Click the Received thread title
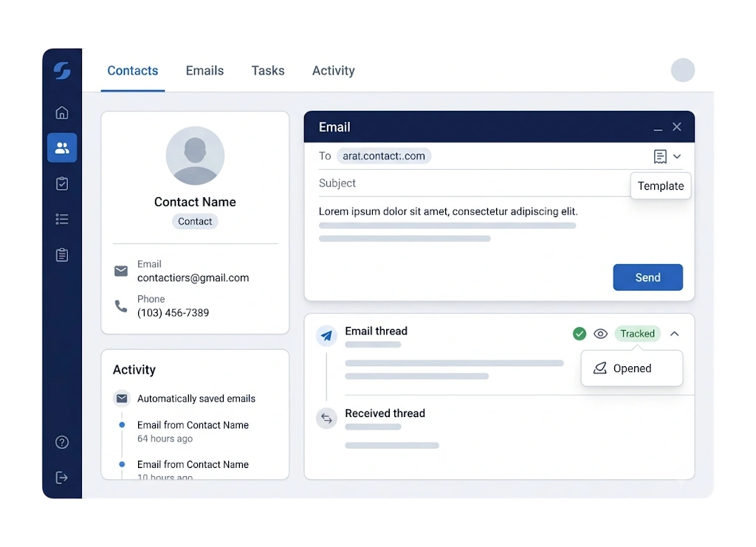 point(385,413)
